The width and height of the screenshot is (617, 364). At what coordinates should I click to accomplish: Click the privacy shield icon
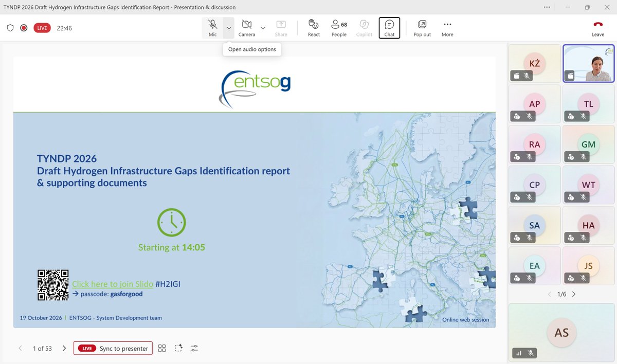pos(10,28)
